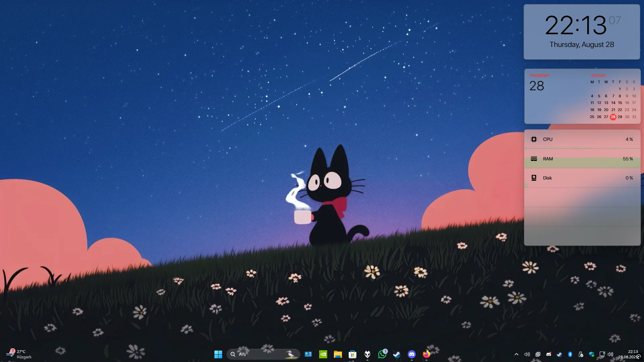Screen dimensions: 644x362
Task: Click the CPU chip icon in the monitor widget
Action: point(534,139)
